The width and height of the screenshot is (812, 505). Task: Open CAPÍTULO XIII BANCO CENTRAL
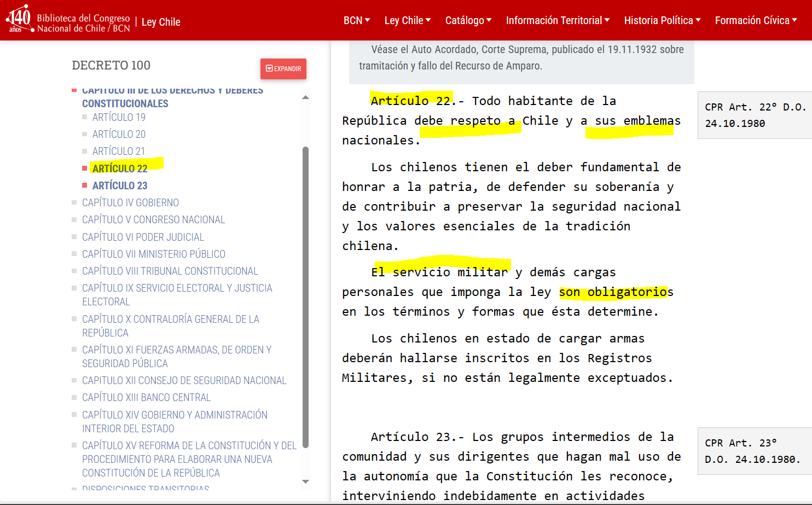pos(146,397)
